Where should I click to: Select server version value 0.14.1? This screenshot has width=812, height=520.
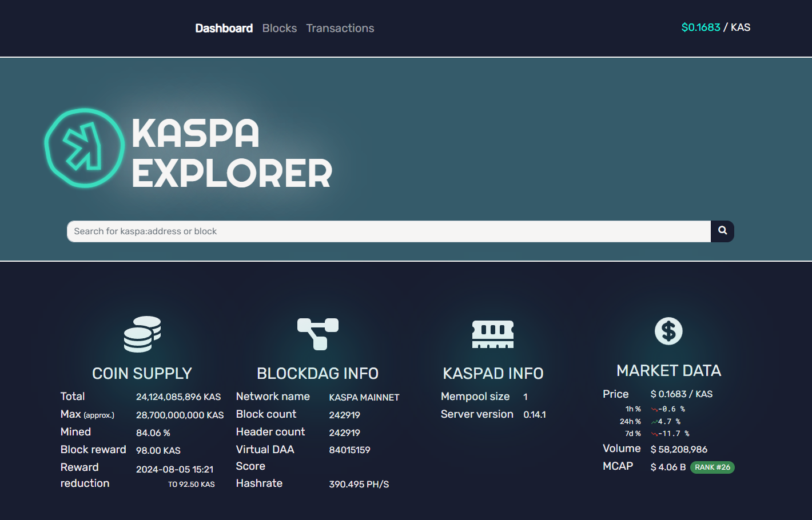535,415
